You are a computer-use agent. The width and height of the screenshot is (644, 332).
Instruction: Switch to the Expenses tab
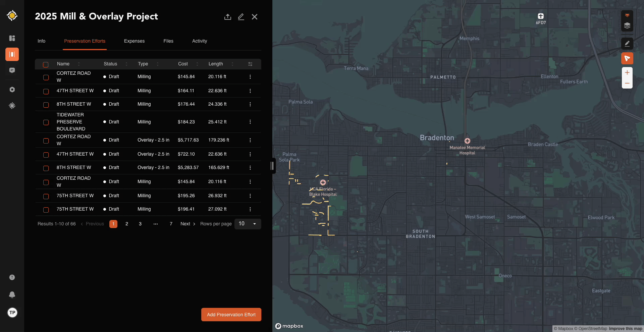pos(134,41)
